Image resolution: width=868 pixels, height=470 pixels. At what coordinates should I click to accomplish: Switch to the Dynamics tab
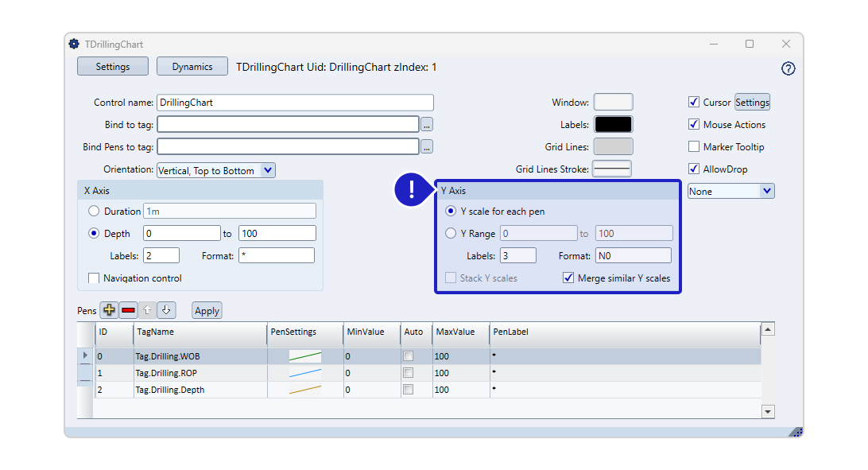pyautogui.click(x=192, y=67)
